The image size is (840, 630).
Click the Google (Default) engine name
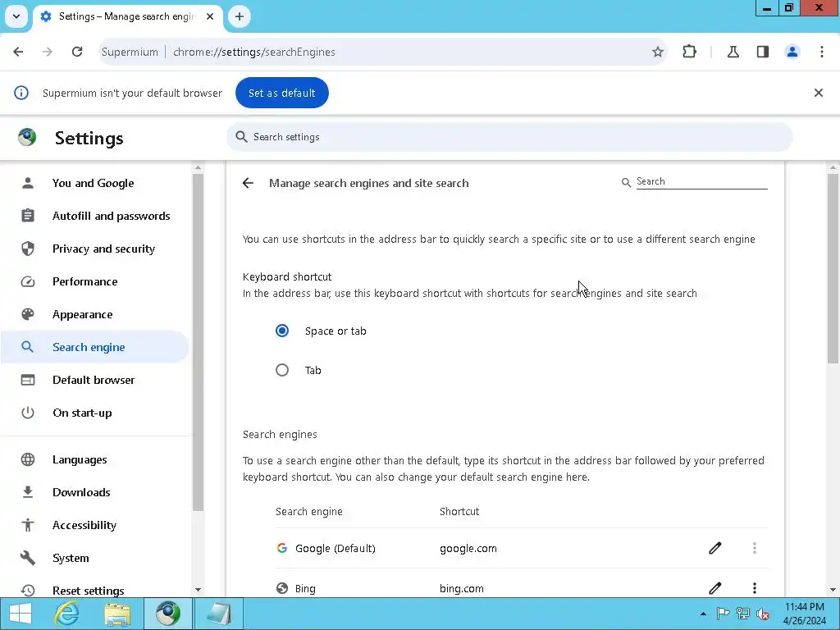click(336, 548)
